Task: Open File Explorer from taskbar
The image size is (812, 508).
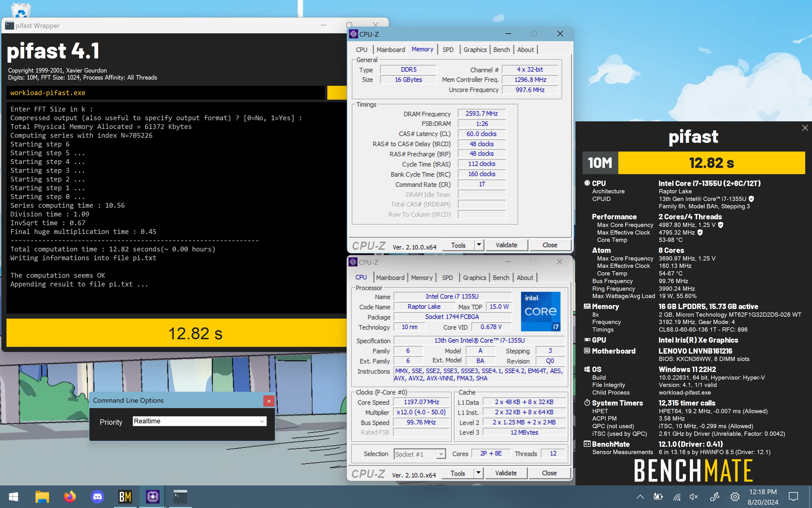Action: [42, 497]
